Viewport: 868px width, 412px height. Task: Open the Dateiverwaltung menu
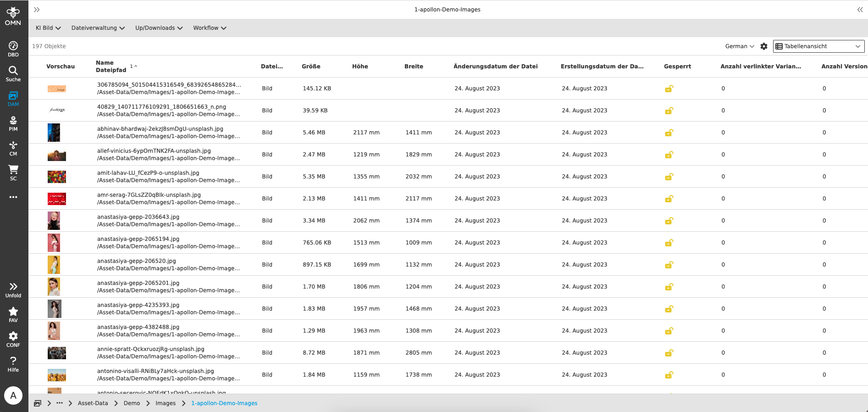(x=98, y=28)
